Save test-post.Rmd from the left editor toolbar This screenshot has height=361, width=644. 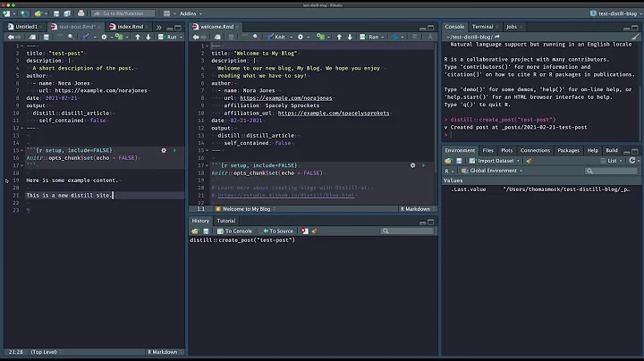point(46,37)
